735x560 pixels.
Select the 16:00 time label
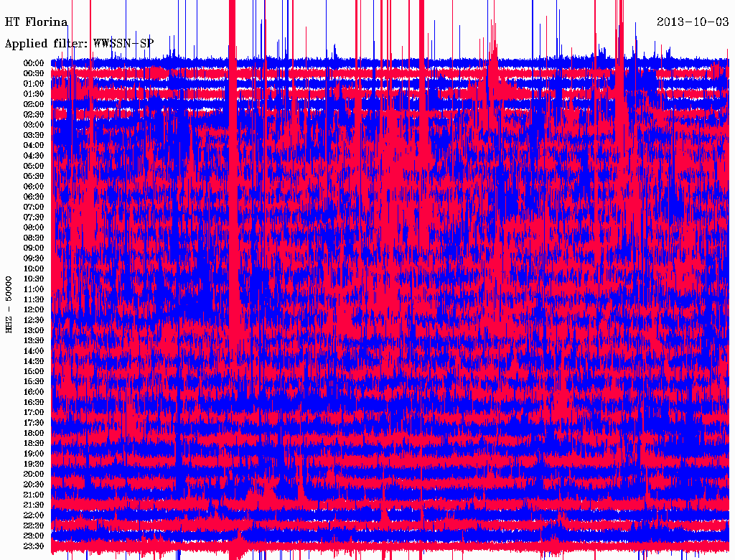pos(34,391)
